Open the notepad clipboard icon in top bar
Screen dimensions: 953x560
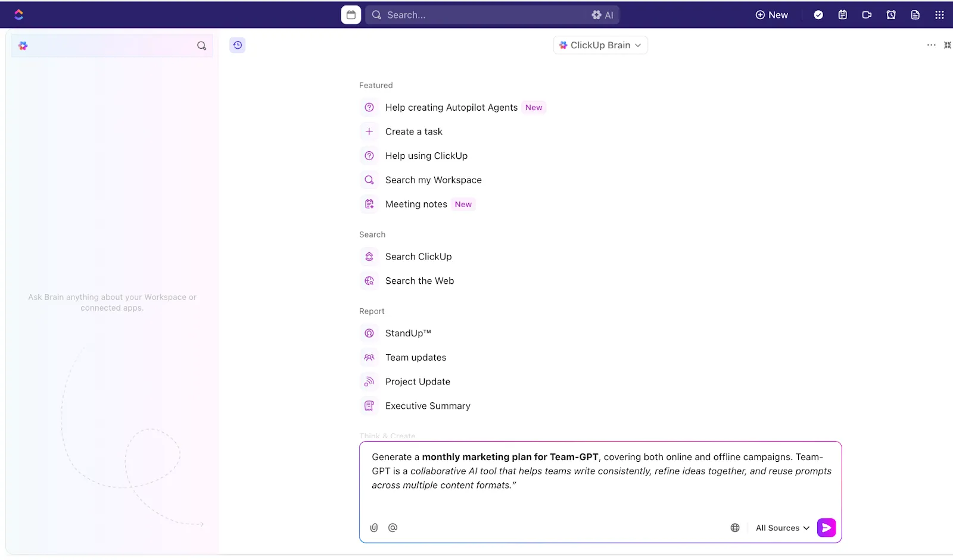tap(842, 15)
